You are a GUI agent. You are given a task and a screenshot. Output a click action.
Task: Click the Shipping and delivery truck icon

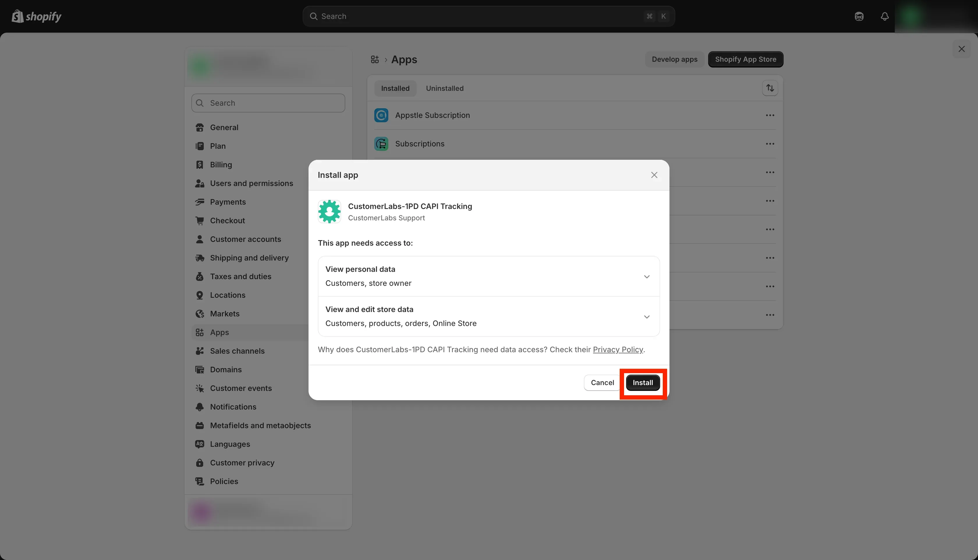(x=200, y=258)
